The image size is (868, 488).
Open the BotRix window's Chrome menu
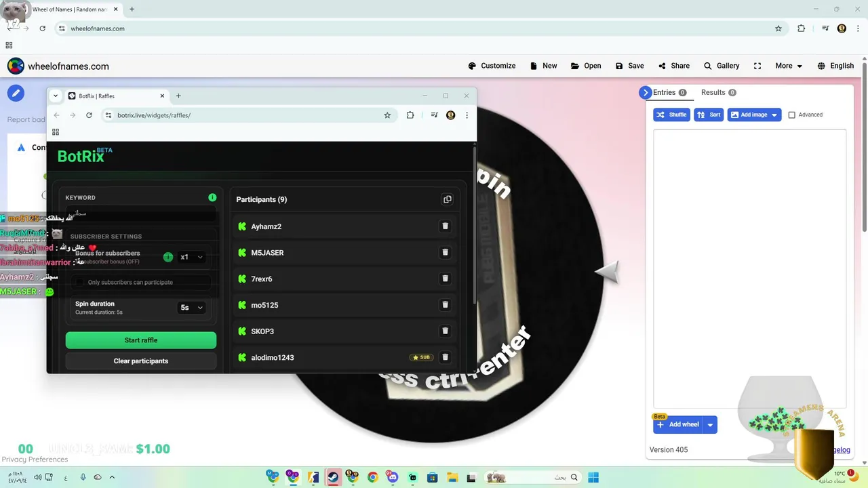467,115
